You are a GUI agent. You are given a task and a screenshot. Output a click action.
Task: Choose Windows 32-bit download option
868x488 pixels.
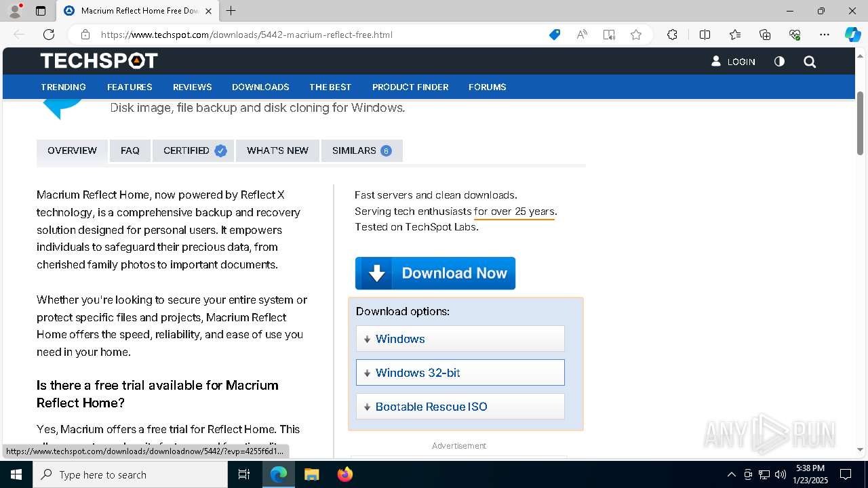(x=460, y=373)
